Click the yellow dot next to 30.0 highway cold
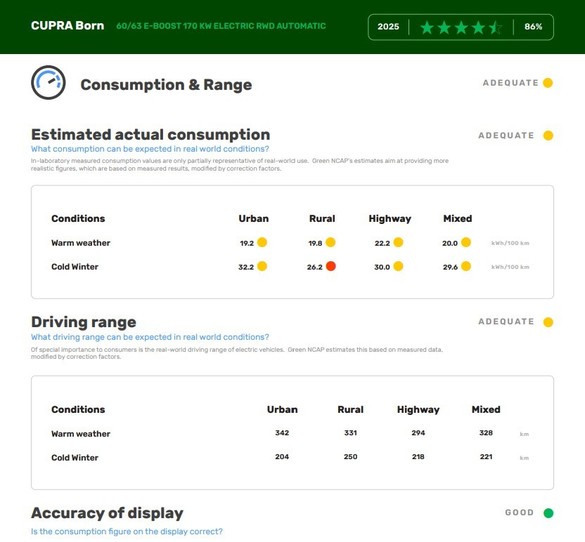Image resolution: width=585 pixels, height=542 pixels. [398, 266]
